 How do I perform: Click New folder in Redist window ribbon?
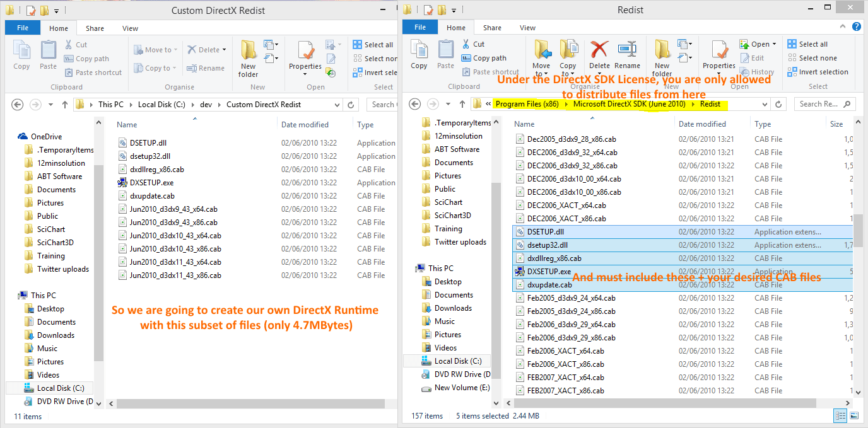(662, 58)
